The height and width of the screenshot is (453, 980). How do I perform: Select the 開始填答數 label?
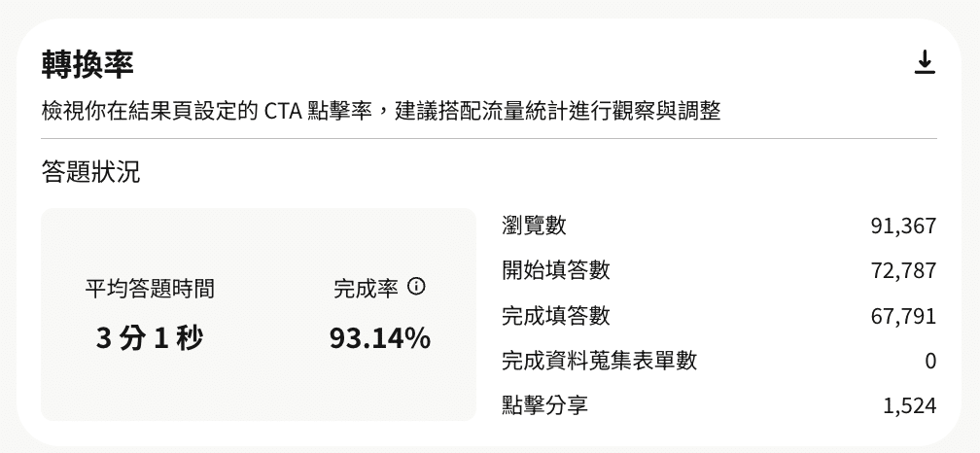pyautogui.click(x=555, y=270)
